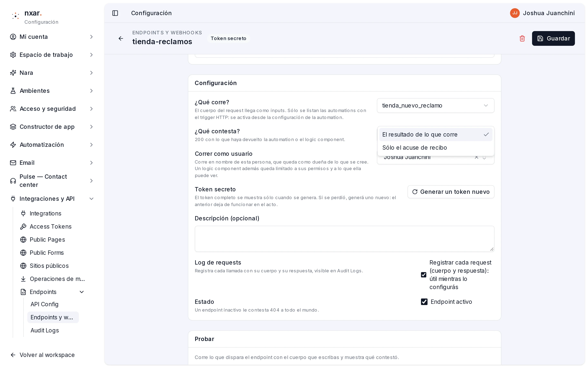Click Generar un token nuevo
Image resolution: width=588 pixels, height=368 pixels.
coord(451,192)
